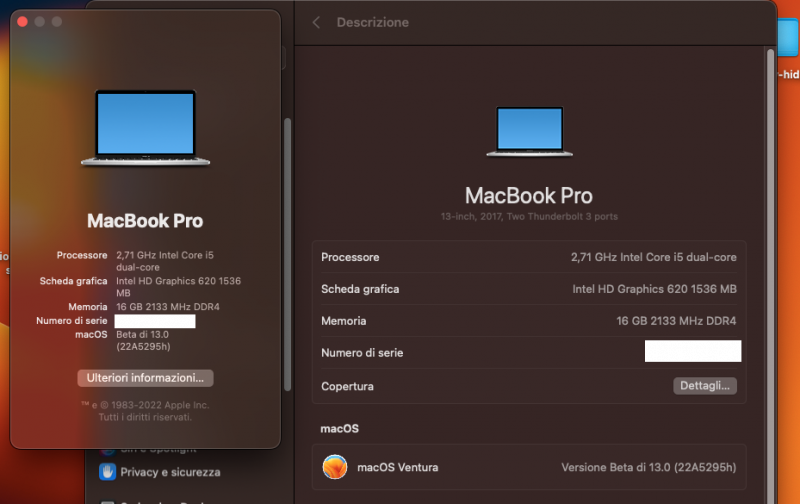Click the Copertura label
The width and height of the screenshot is (800, 504).
[x=347, y=386]
